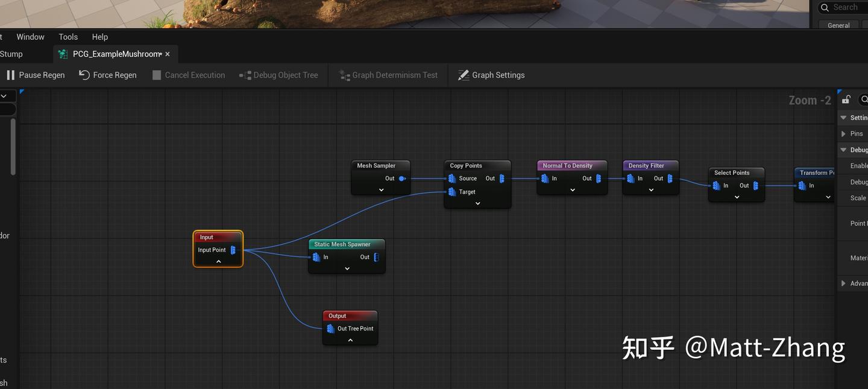Click the Force Regen toolbar button
The height and width of the screenshot is (389, 868).
(108, 75)
